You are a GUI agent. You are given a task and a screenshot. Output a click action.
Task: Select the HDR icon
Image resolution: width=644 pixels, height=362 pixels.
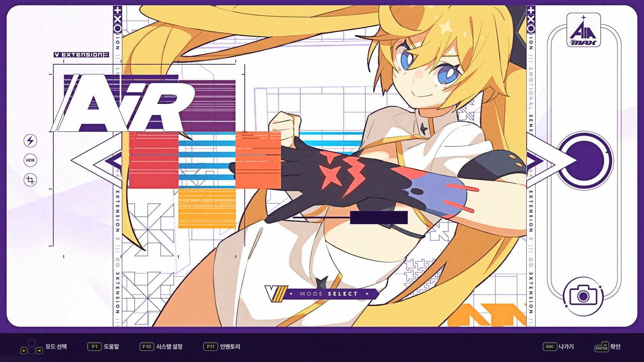[30, 160]
